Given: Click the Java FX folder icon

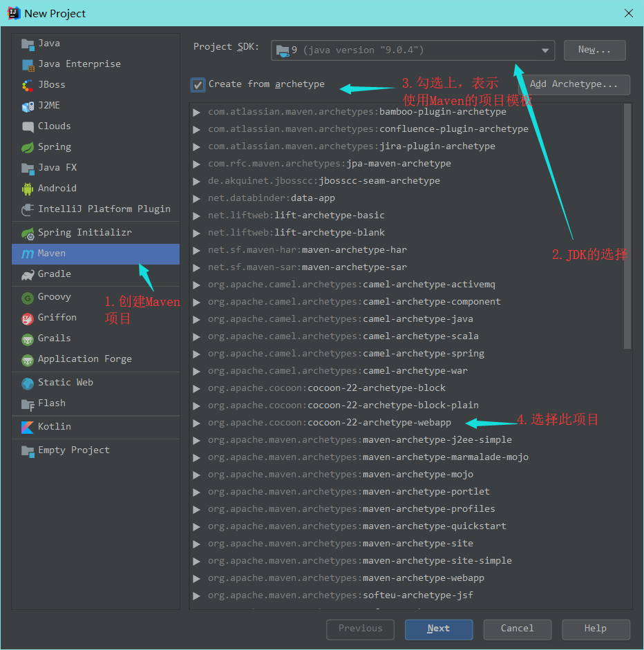Looking at the screenshot, I should tap(28, 169).
